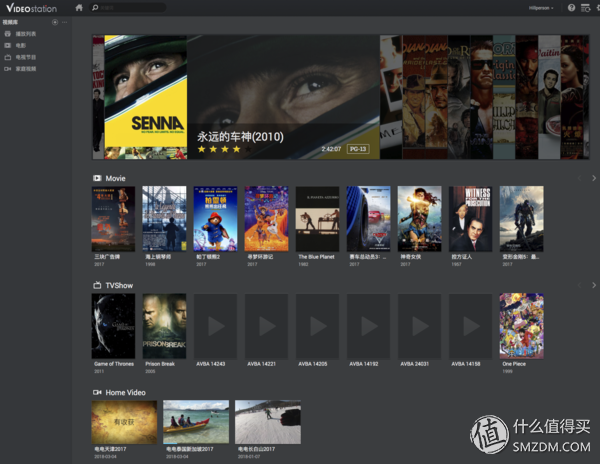Click the playlist icon in sidebar
This screenshot has height=464, width=600.
pos(7,34)
